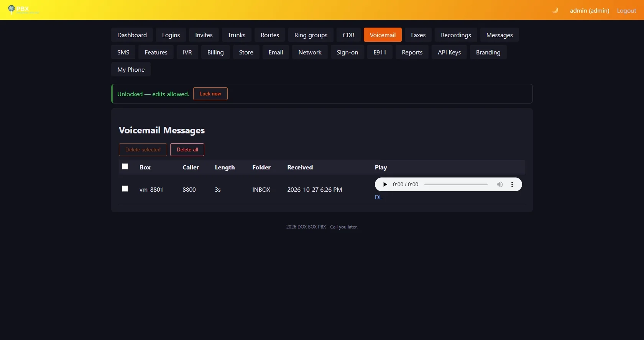The height and width of the screenshot is (340, 644).
Task: Switch to Network tab
Action: click(x=310, y=52)
